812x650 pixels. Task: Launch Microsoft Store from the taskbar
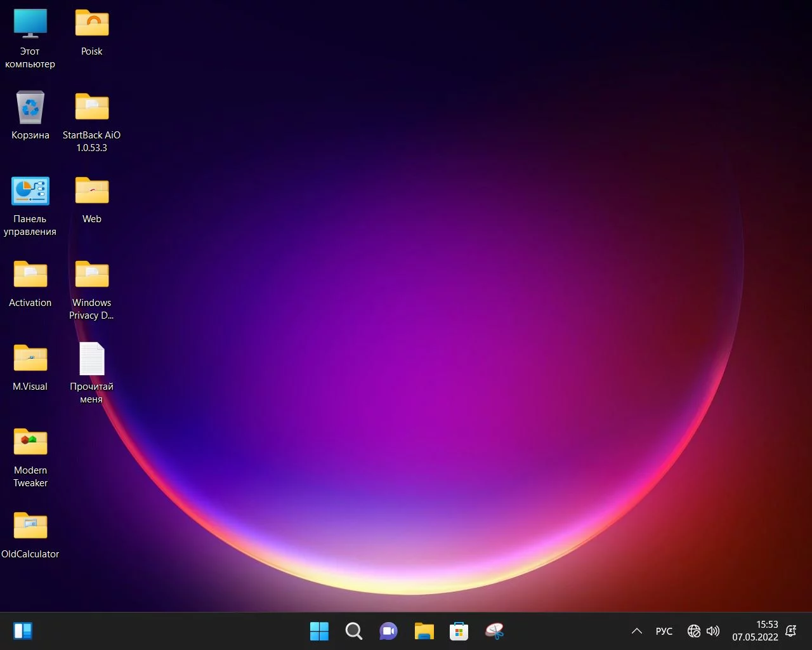pyautogui.click(x=459, y=631)
